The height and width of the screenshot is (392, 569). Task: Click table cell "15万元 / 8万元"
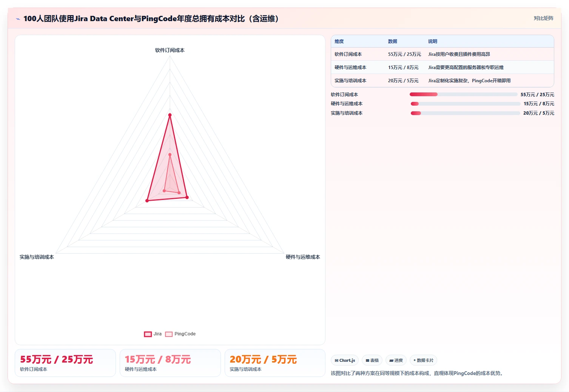tap(403, 68)
